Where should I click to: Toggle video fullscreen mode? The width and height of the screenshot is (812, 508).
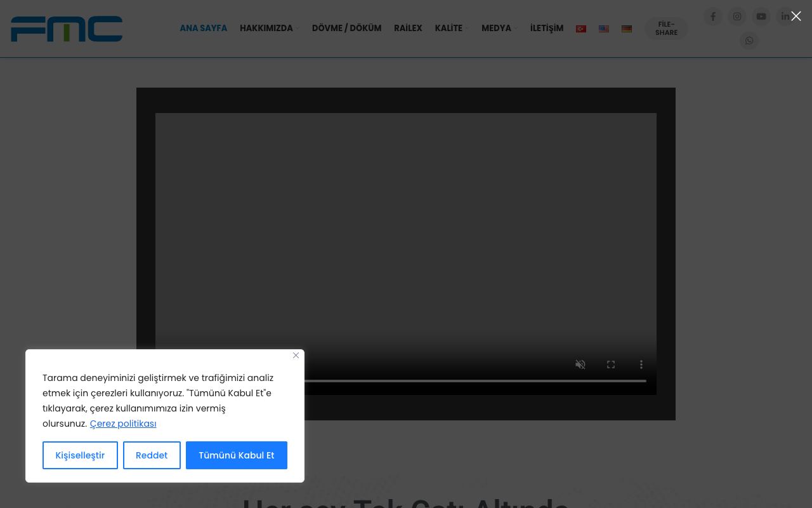click(611, 364)
